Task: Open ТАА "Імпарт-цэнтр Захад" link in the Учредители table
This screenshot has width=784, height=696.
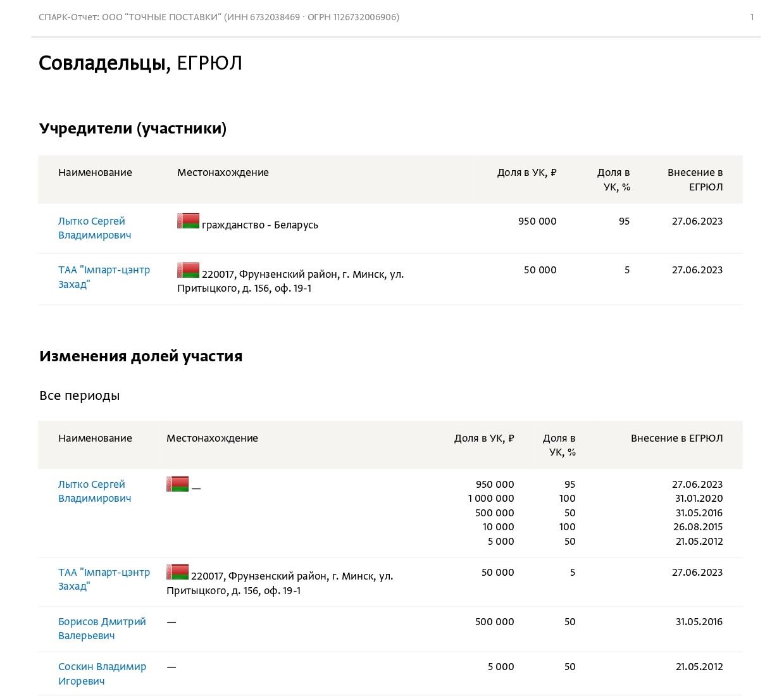Action: click(x=104, y=277)
